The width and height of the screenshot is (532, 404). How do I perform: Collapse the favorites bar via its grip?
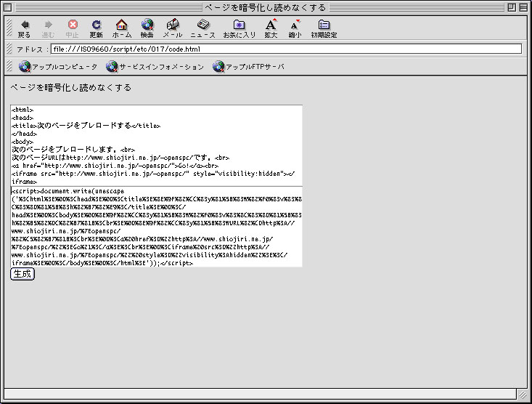click(x=9, y=66)
